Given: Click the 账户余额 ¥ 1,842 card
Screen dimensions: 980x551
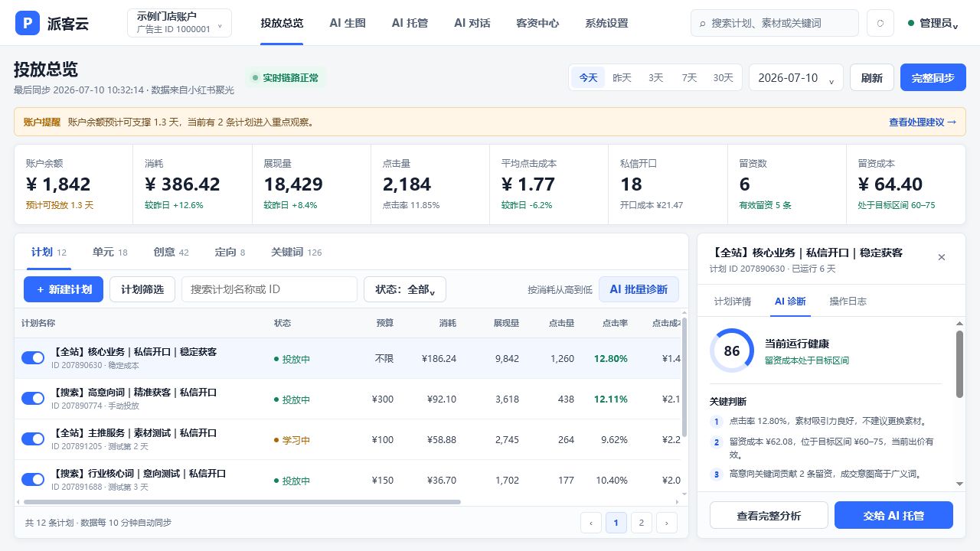Looking at the screenshot, I should tap(73, 184).
